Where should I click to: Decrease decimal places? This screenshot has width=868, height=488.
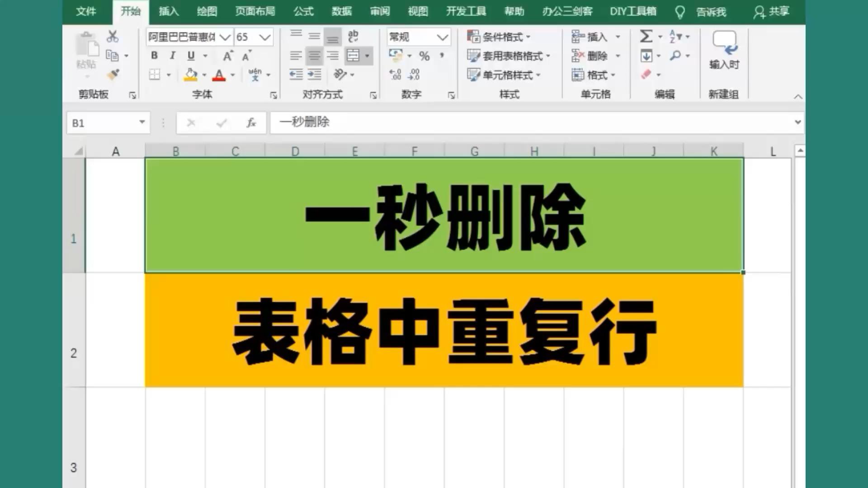[414, 75]
